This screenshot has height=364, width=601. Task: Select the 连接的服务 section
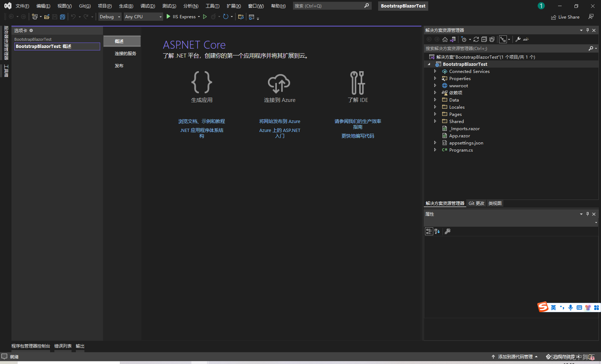tap(125, 54)
